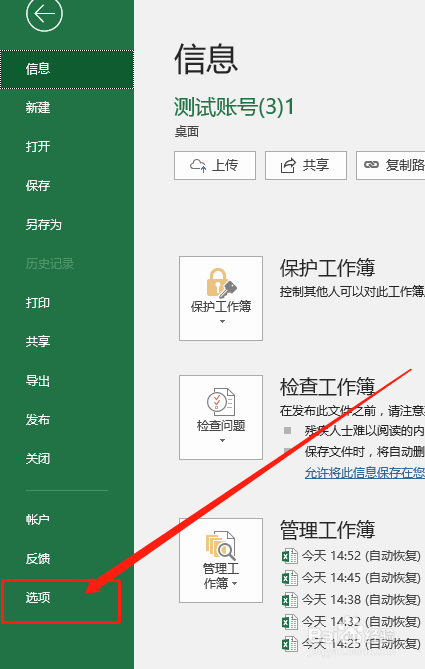This screenshot has width=425, height=669.
Task: Expand the 管理工作簿 dropdown arrow
Action: pyautogui.click(x=235, y=584)
